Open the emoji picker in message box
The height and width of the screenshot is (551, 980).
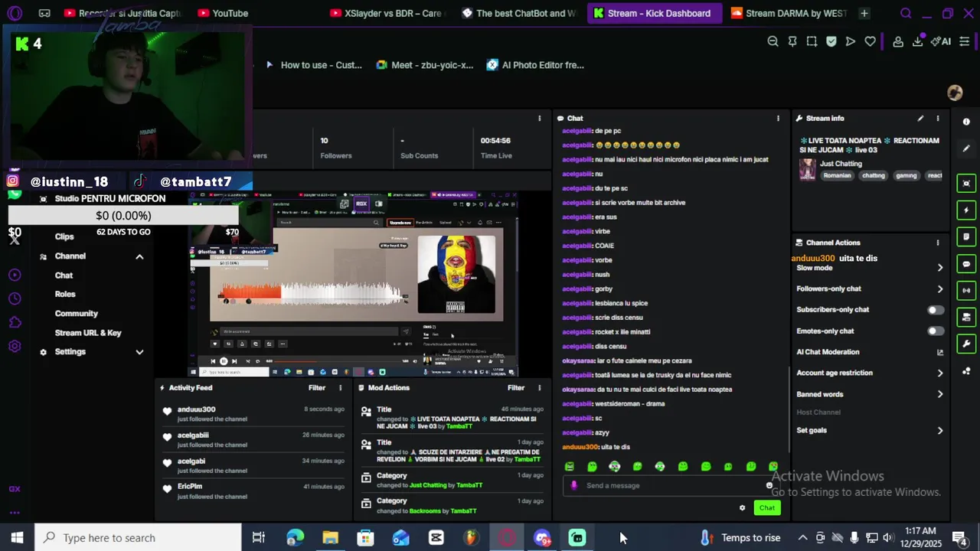coord(769,485)
